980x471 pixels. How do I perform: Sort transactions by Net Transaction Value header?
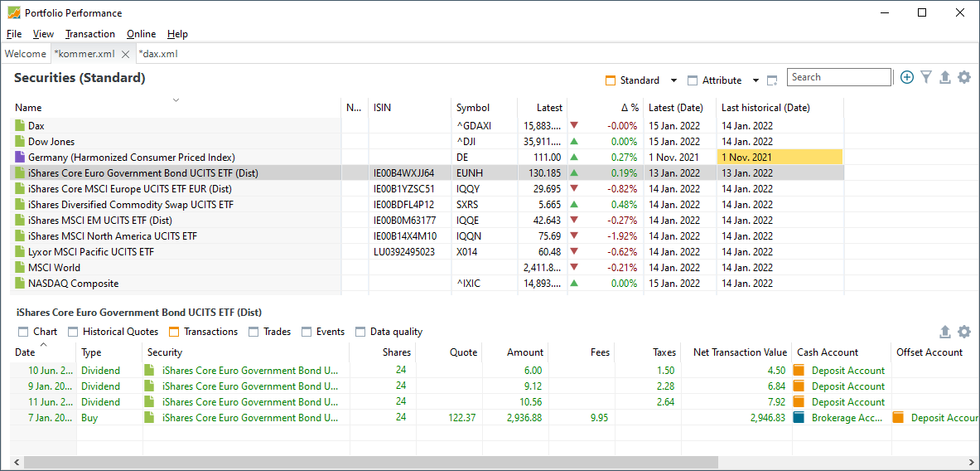pos(736,352)
